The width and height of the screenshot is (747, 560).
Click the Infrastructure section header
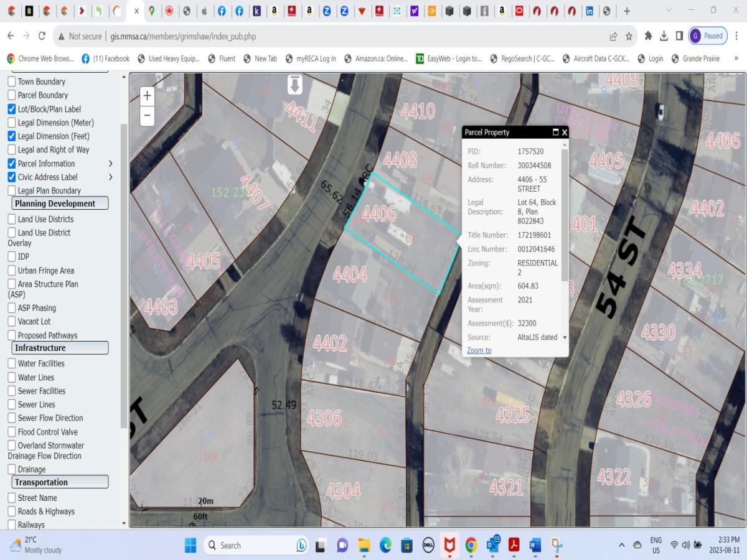tap(60, 348)
